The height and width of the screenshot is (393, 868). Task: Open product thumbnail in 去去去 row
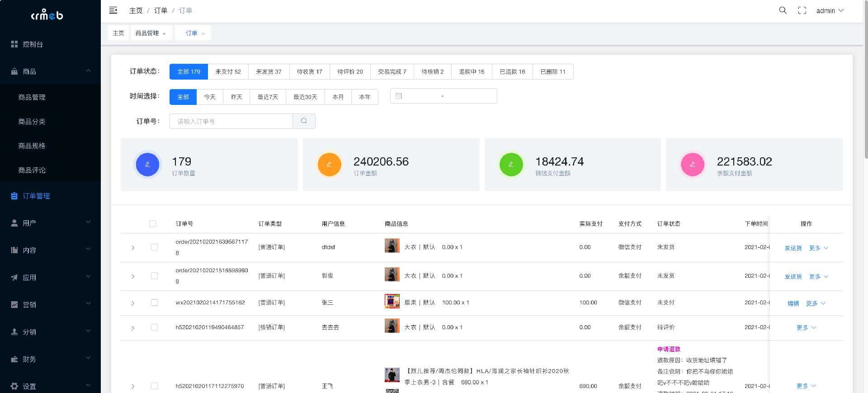tap(392, 326)
